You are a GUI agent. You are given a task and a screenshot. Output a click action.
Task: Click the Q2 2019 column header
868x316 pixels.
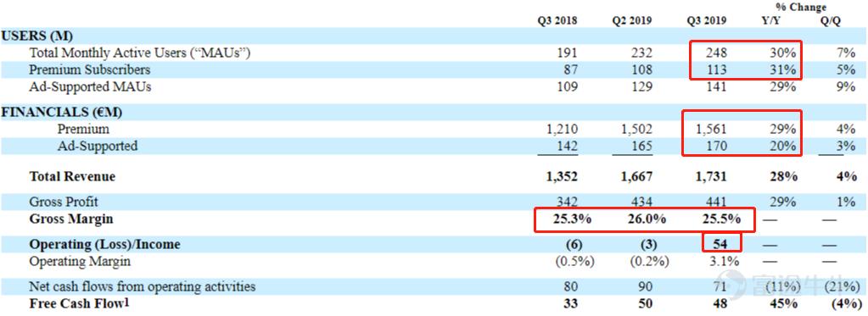[x=631, y=21]
